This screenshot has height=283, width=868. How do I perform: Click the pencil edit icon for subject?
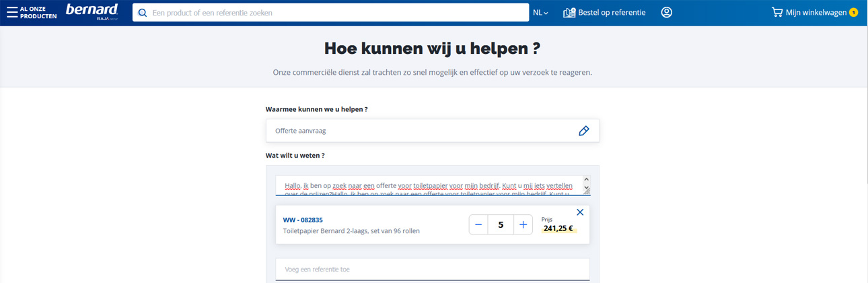583,131
